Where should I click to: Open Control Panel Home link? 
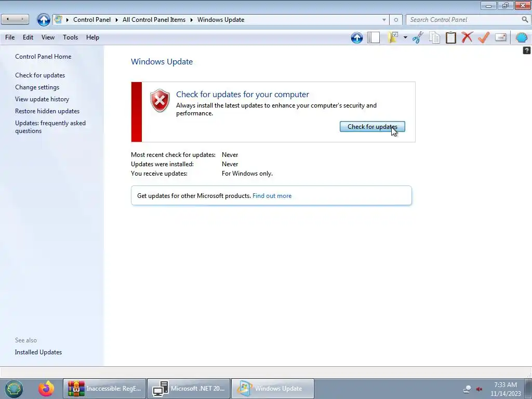43,57
